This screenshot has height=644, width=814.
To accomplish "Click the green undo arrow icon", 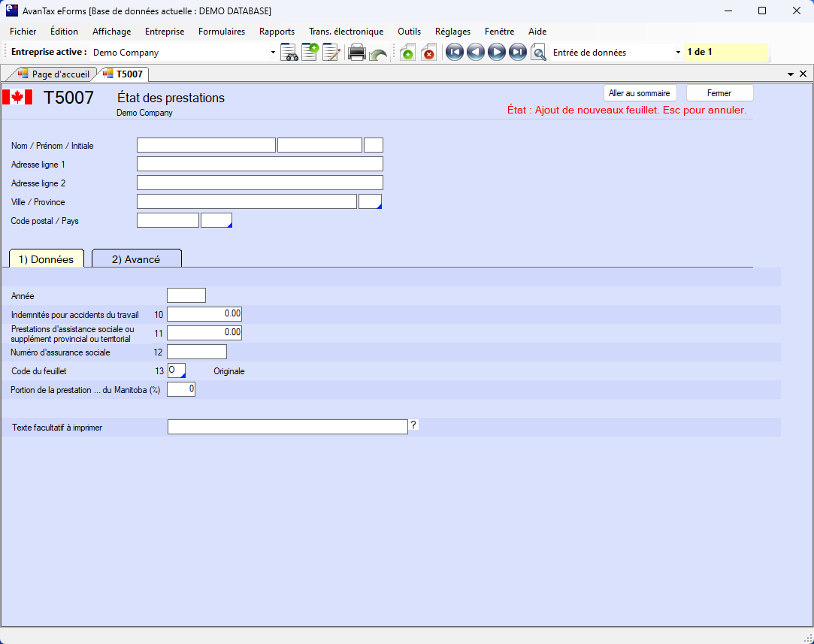I will click(378, 53).
